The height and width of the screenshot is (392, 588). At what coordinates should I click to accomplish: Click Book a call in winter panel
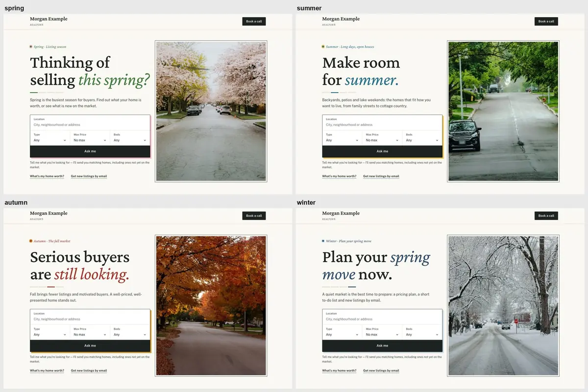(x=546, y=216)
